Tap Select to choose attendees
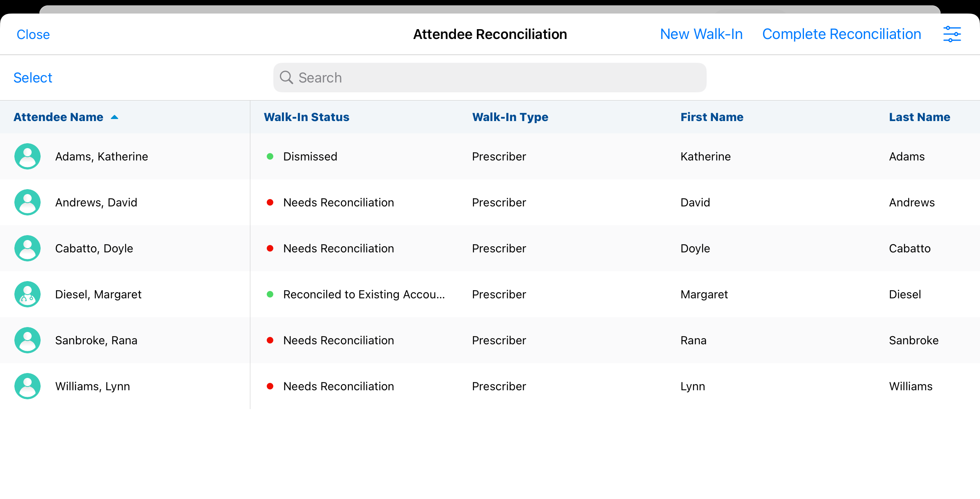Viewport: 980px width, 499px height. [x=33, y=78]
